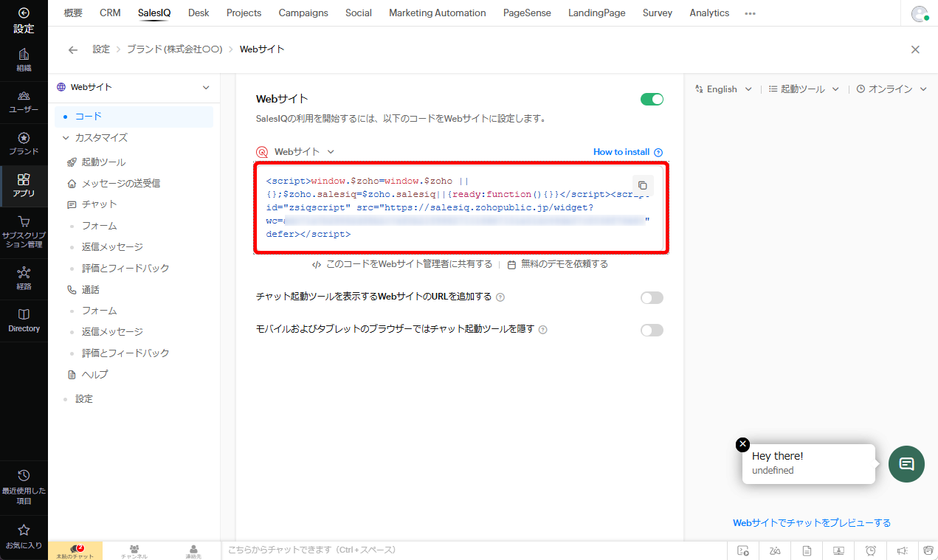
Task: Collapse the カスタマイズ tree section
Action: 66,138
